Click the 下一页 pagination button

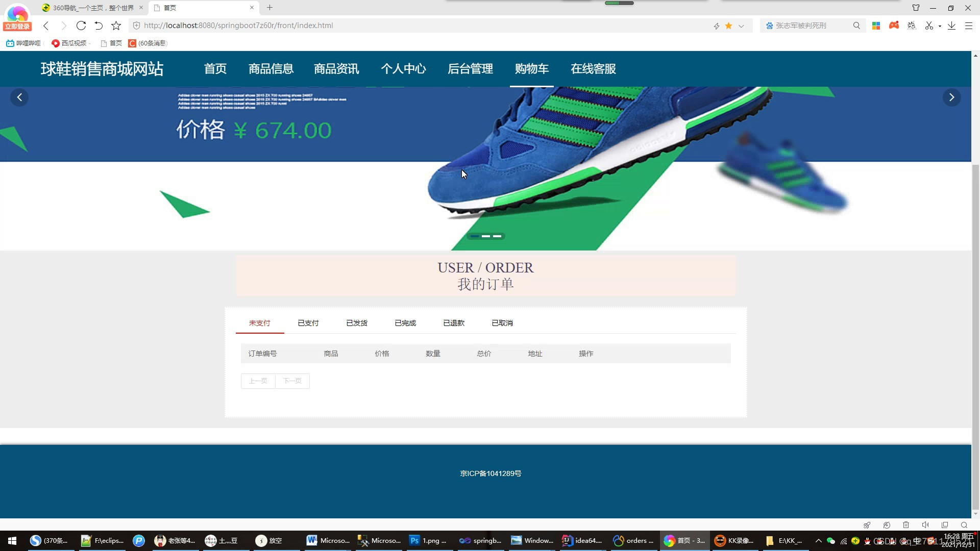pos(292,381)
